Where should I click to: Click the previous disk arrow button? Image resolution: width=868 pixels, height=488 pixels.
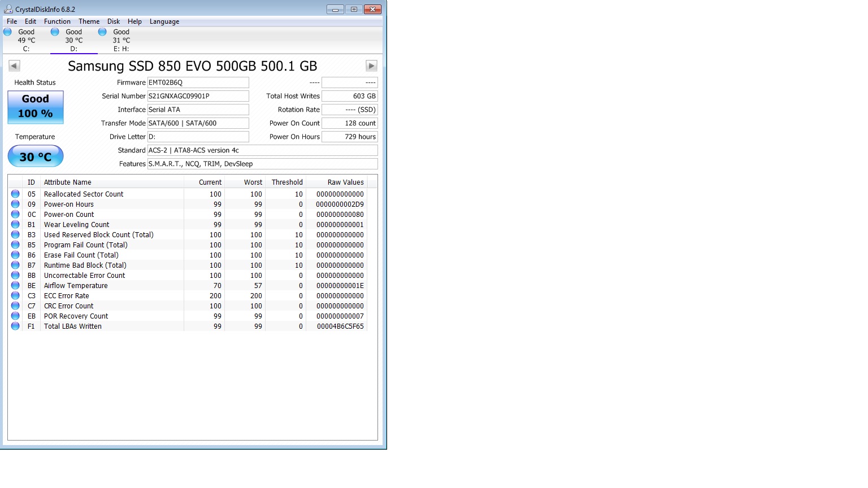(x=15, y=66)
